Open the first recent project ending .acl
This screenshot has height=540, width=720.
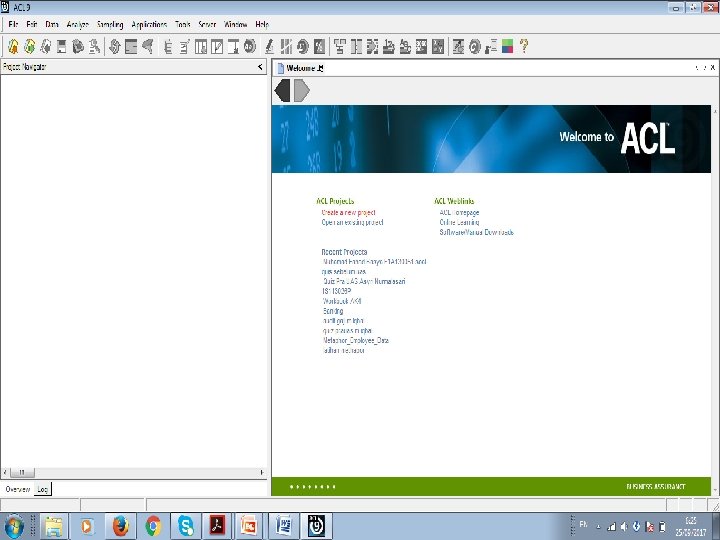(x=374, y=262)
